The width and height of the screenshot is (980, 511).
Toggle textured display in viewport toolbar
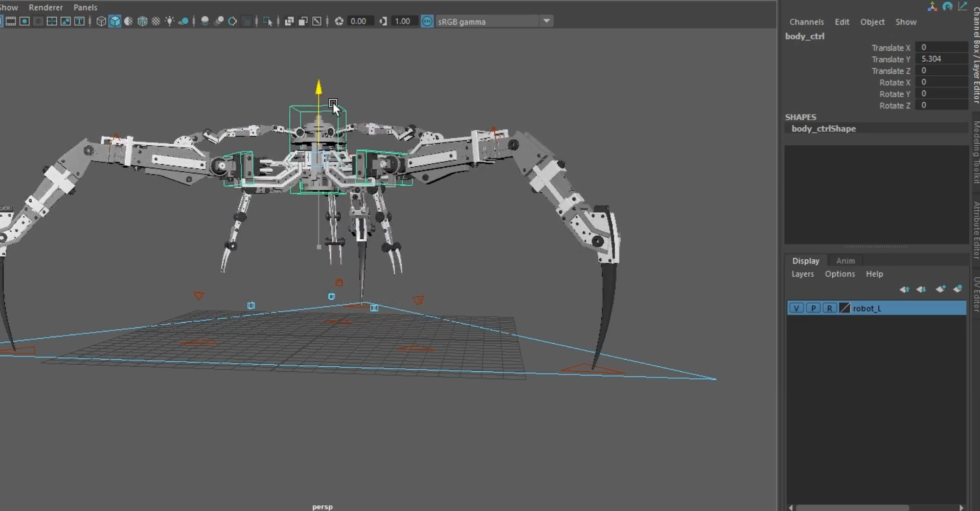tap(143, 21)
